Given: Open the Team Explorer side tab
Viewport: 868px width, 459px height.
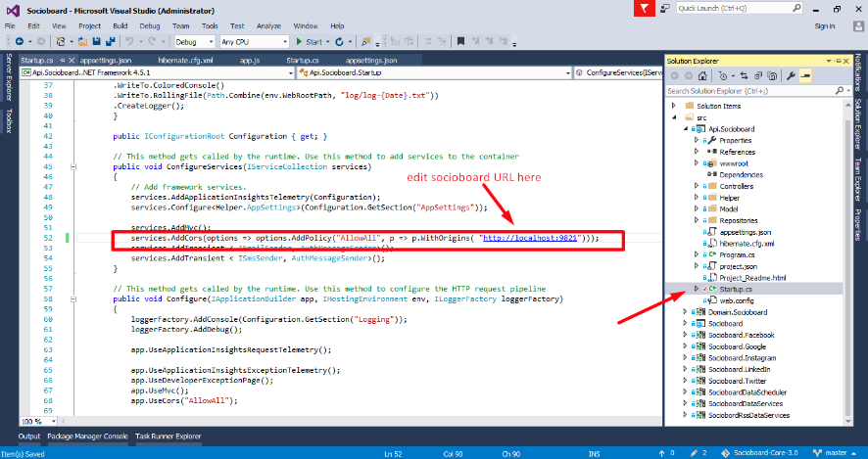Looking at the screenshot, I should coord(858,180).
